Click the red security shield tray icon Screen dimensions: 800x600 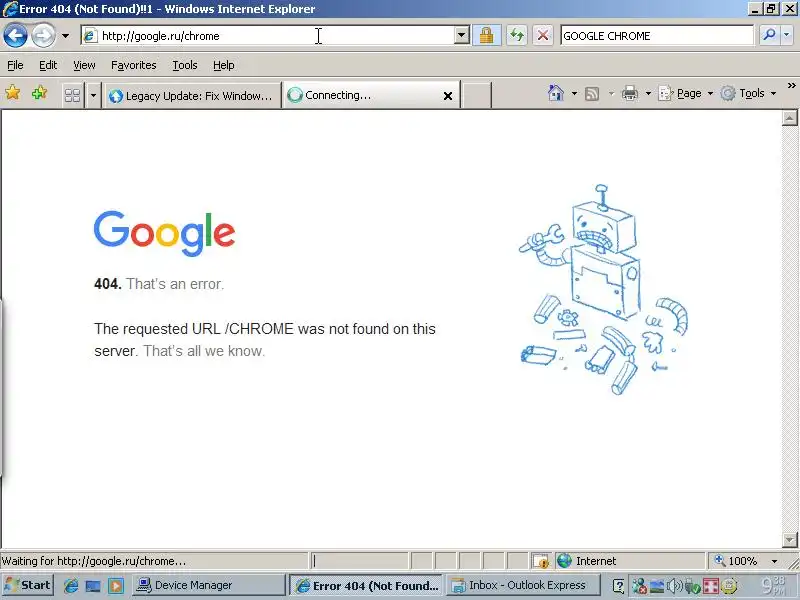click(x=711, y=586)
